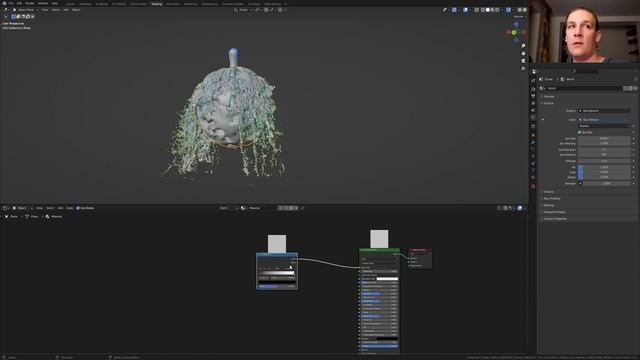Viewport: 640px width, 360px height.
Task: Switch viewport to wireframe shading
Action: 483,10
